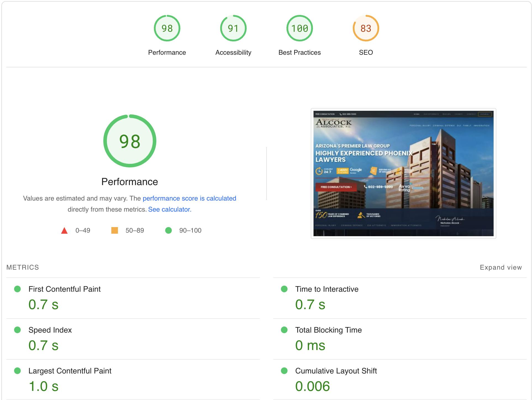Click the Best Practices label under its gauge
This screenshot has width=532, height=400.
click(299, 52)
